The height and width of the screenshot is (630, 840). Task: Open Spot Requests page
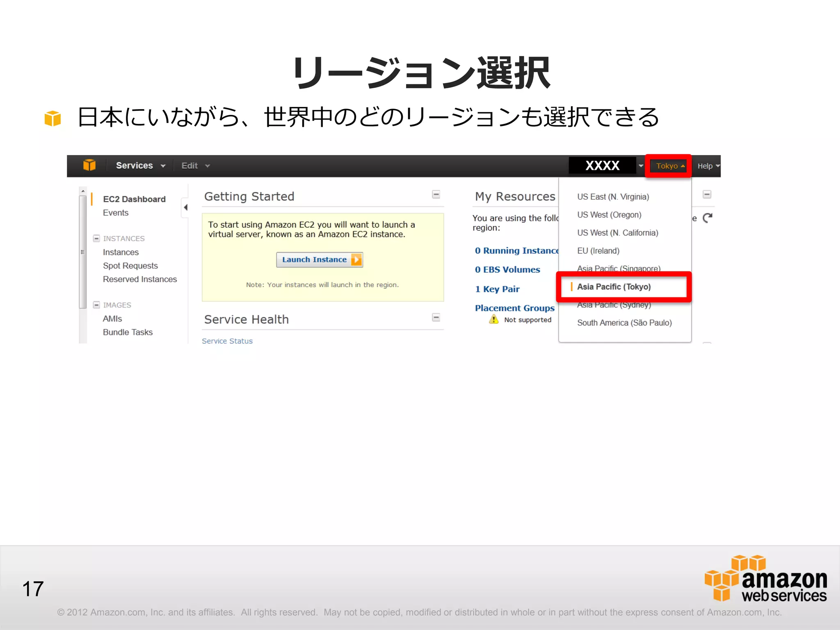coord(130,266)
